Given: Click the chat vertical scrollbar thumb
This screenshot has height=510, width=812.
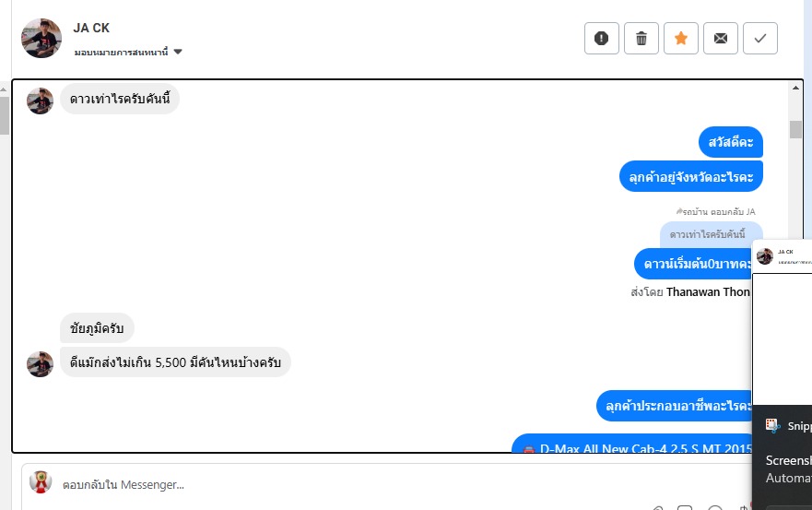Looking at the screenshot, I should point(795,129).
